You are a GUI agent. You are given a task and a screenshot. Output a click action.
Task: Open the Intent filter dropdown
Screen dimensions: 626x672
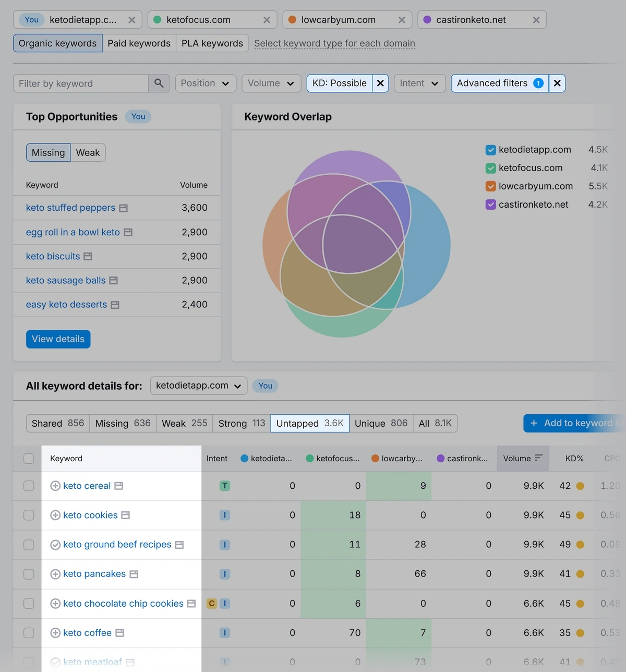[x=419, y=83]
